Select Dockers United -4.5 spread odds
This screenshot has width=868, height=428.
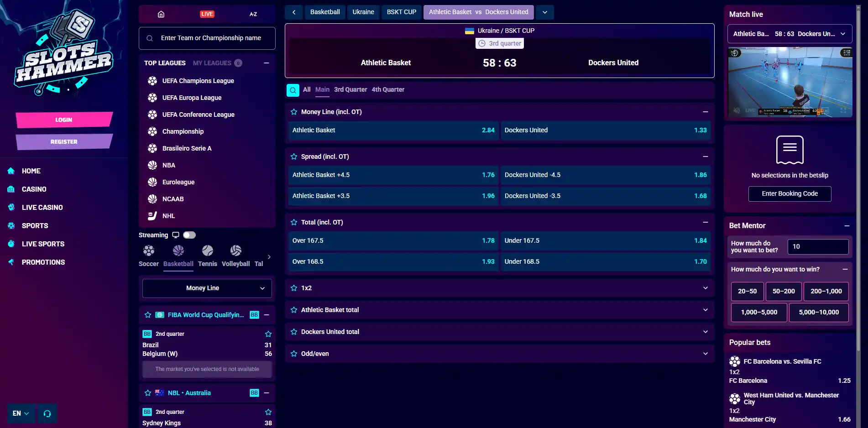(606, 175)
